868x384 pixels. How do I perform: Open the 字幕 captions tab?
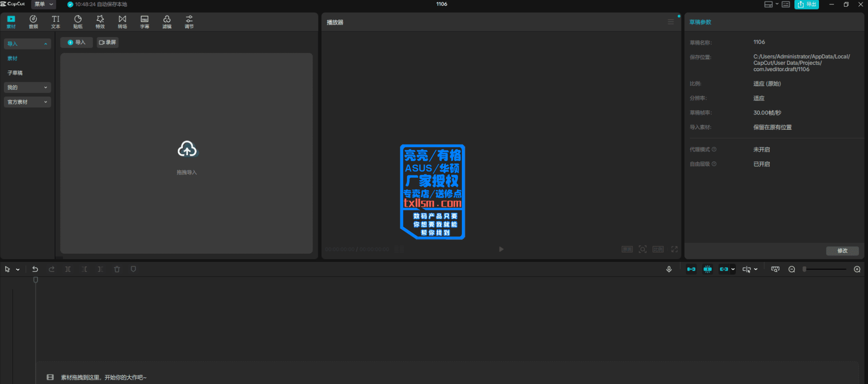tap(145, 22)
